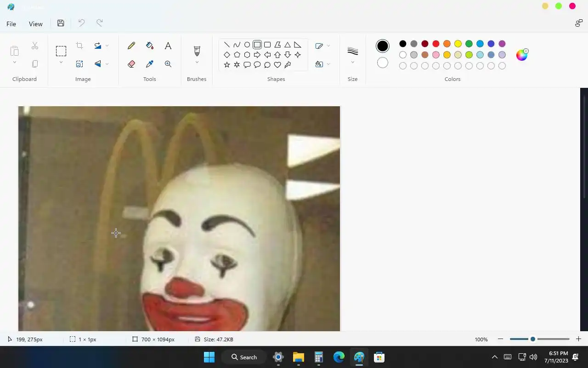588x368 pixels.
Task: Choose the Lightning bolt shape
Action: [288, 65]
